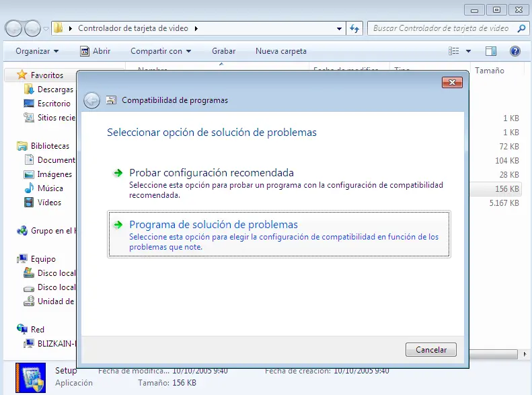Open Vídeos library
Viewport: 532px width, 395px height.
pyautogui.click(x=43, y=203)
